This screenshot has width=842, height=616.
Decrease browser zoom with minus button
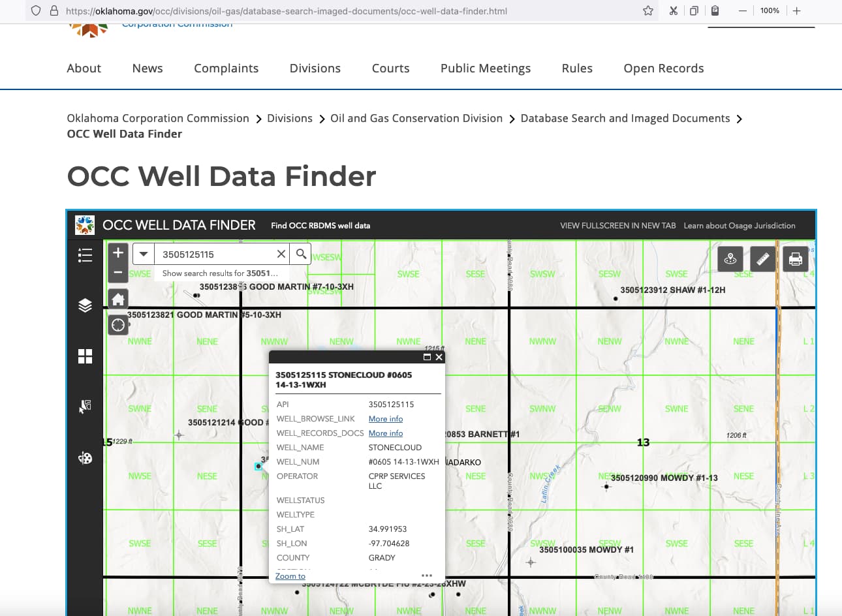pyautogui.click(x=743, y=10)
